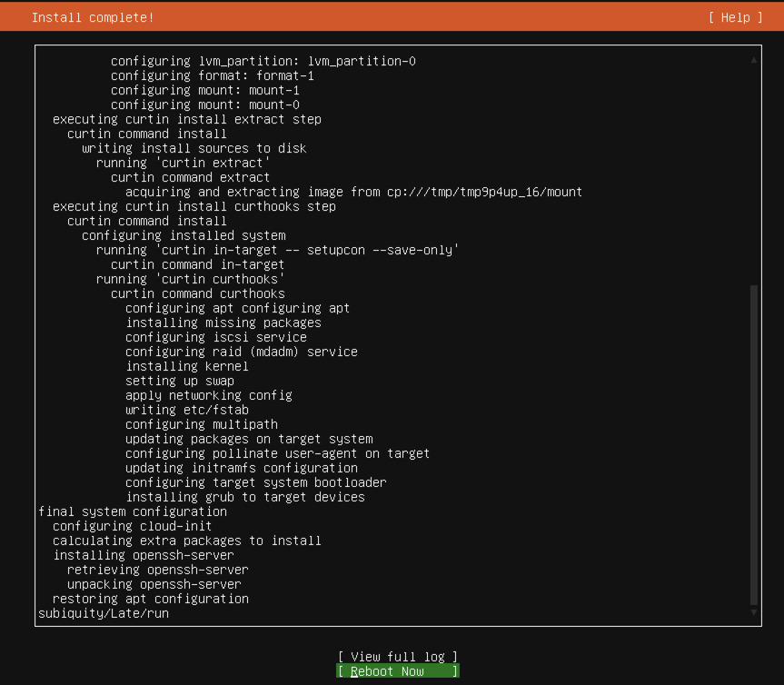This screenshot has height=685, width=784.
Task: Click 'configuring cloud-init' log line
Action: pyautogui.click(x=132, y=527)
